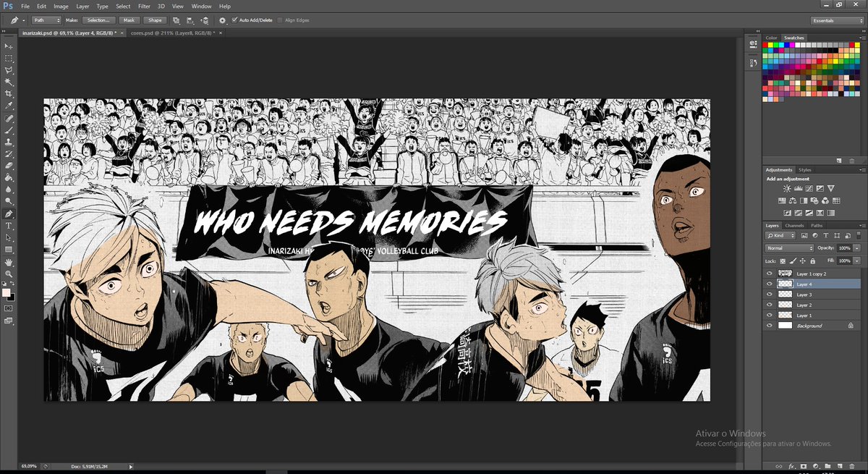Click the link layers icon
Image resolution: width=868 pixels, height=474 pixels.
tap(779, 466)
